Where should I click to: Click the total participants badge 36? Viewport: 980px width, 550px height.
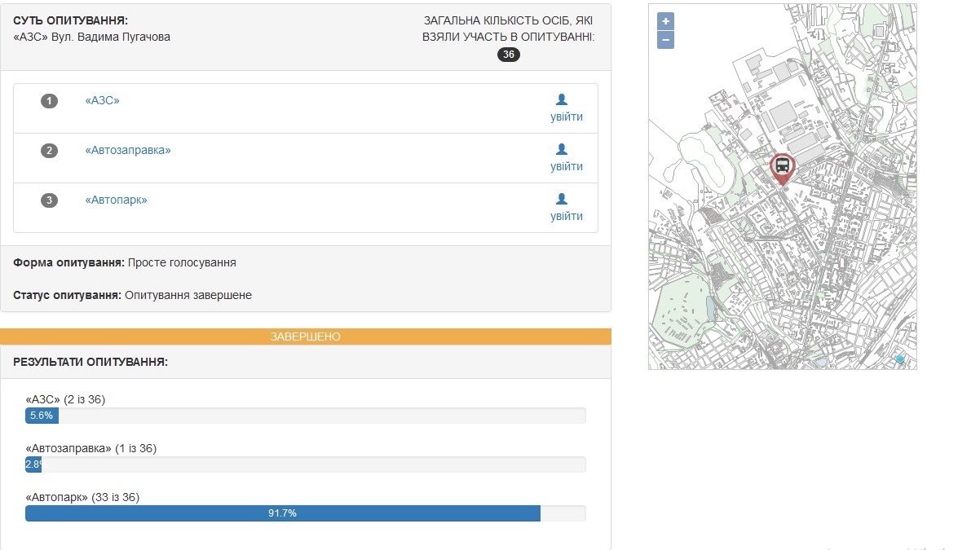pyautogui.click(x=509, y=55)
